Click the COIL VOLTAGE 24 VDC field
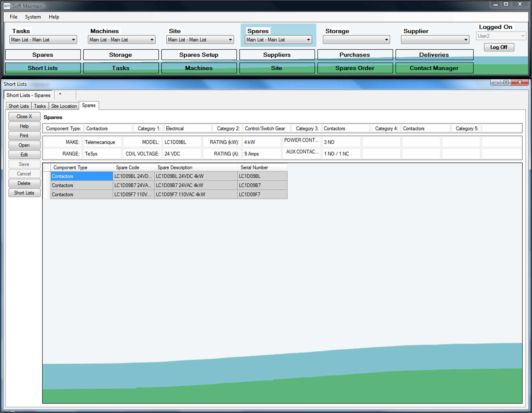532x413 pixels. coord(182,154)
